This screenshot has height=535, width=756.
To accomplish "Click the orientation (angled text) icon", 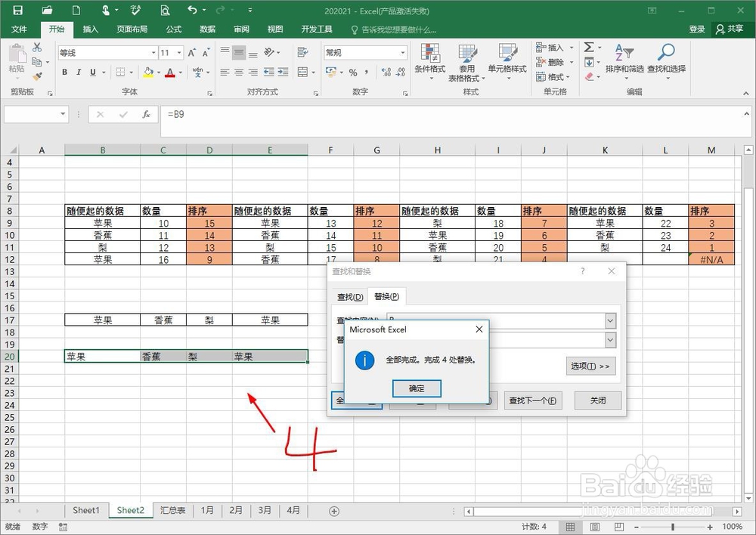I will (x=269, y=52).
